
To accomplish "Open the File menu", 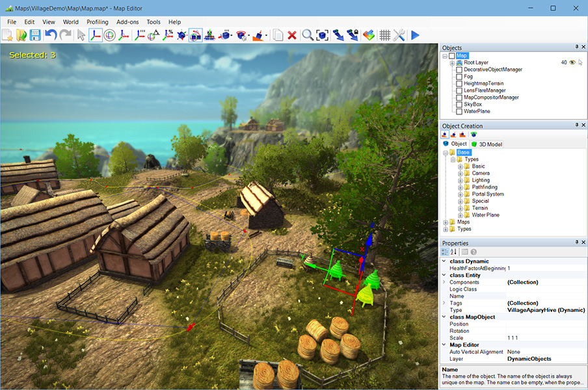I will point(12,22).
